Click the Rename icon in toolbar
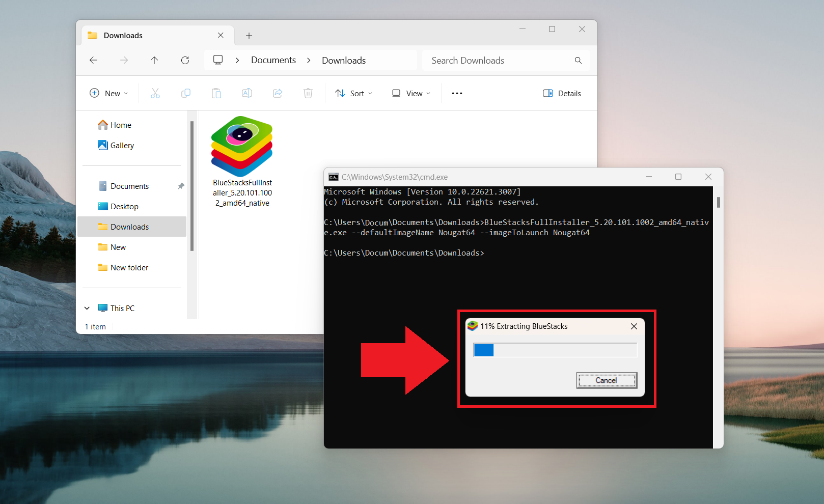Viewport: 824px width, 504px height. [x=247, y=93]
